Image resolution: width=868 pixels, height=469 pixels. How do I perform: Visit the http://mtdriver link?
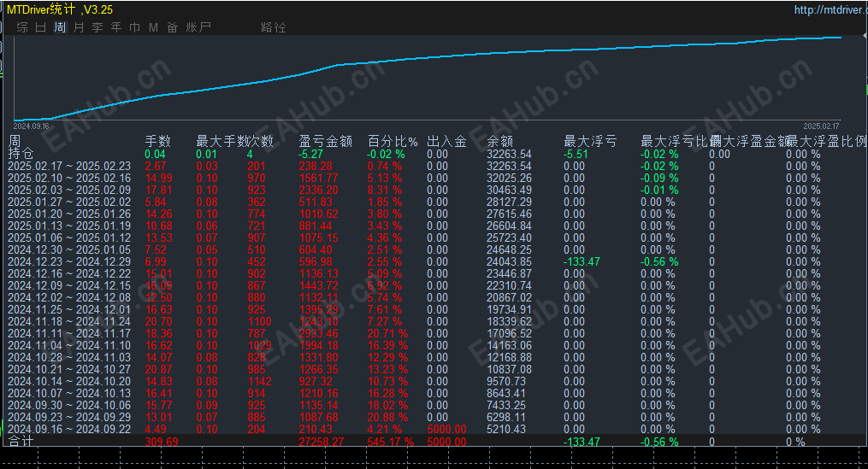click(830, 9)
